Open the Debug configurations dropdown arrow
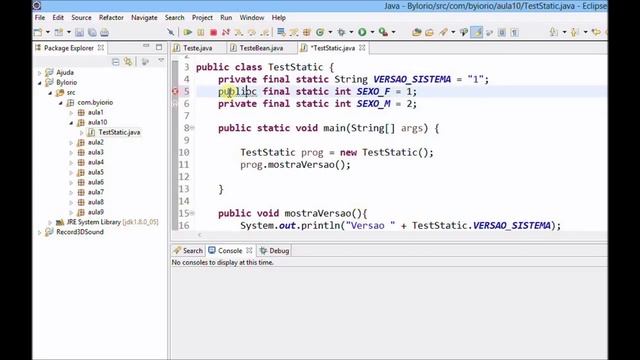640x360 pixels. pos(351,32)
